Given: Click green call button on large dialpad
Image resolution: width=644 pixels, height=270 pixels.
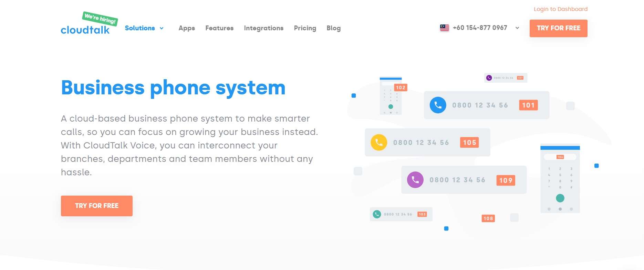Looking at the screenshot, I should tap(560, 198).
